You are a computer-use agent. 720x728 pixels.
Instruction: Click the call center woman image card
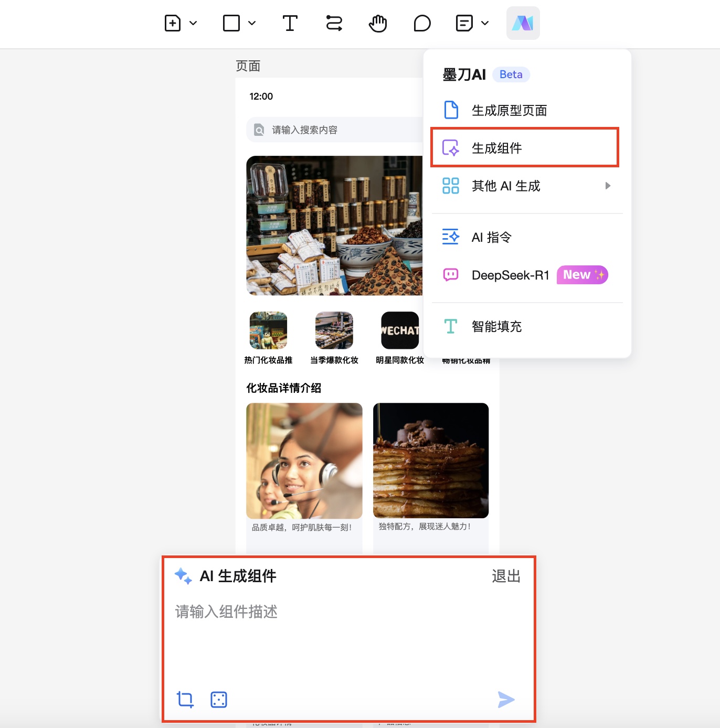304,461
